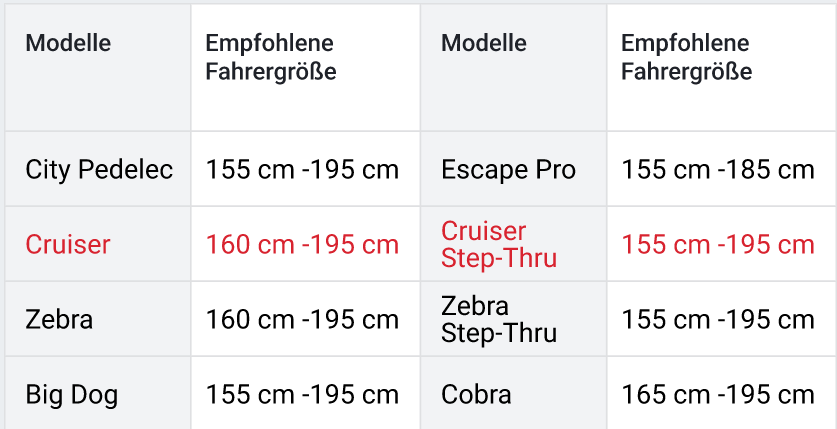Select the red 155 cm -195 cm value

pyautogui.click(x=718, y=244)
